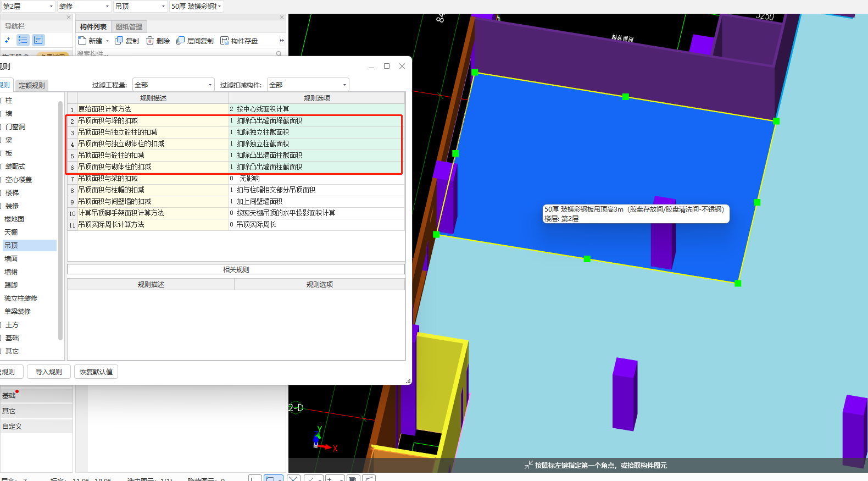Click the rules category list scrollbar

[x=60, y=220]
